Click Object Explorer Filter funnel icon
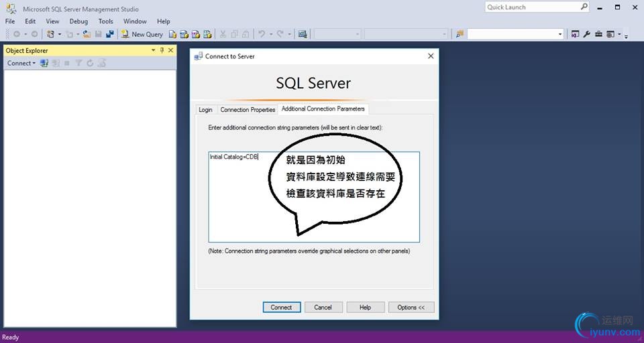This screenshot has width=644, height=343. point(78,63)
